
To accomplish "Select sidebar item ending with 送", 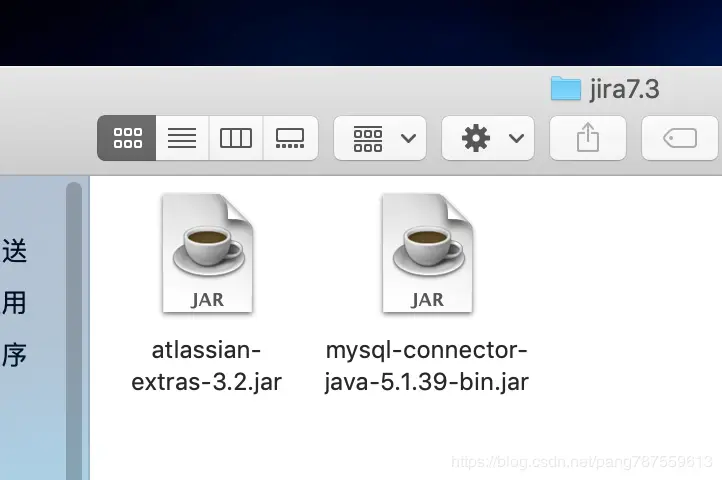I will (x=14, y=251).
